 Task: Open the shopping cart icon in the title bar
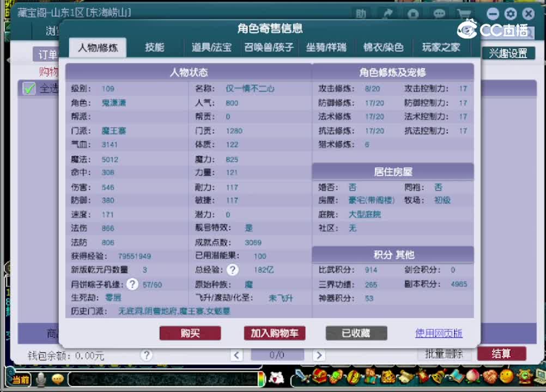tap(464, 14)
